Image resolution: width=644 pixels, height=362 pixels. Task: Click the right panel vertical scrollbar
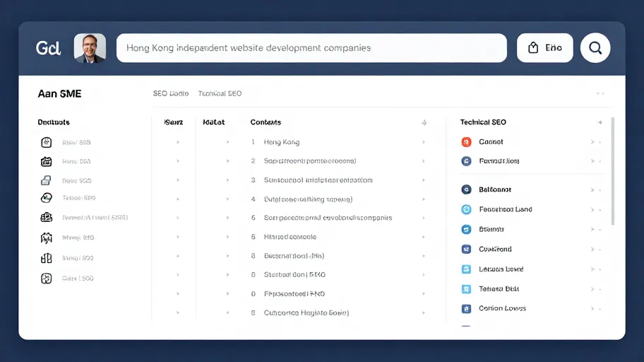click(613, 171)
